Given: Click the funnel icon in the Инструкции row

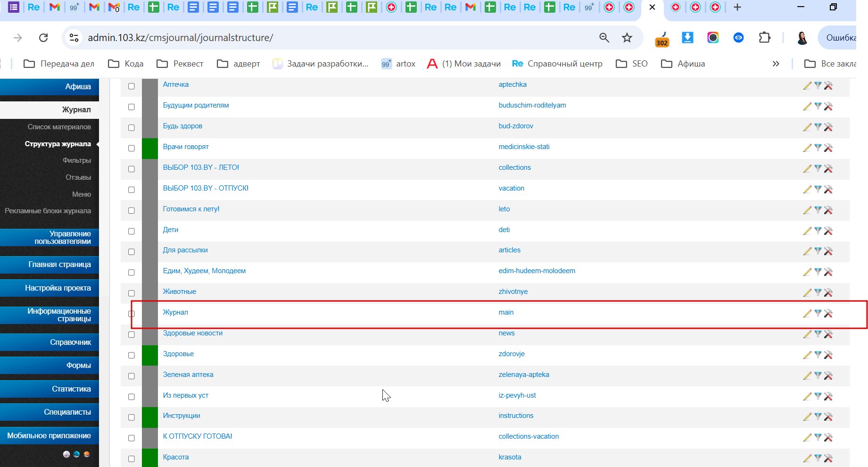Looking at the screenshot, I should pos(818,417).
